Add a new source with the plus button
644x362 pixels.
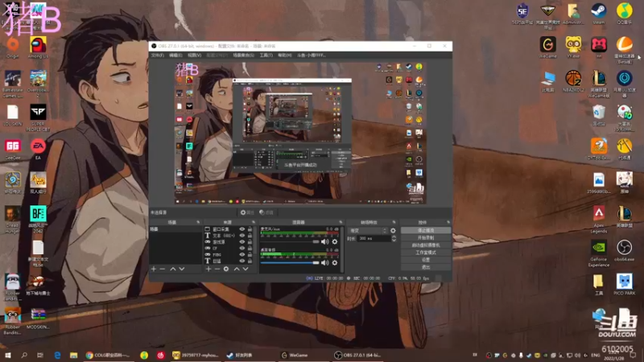click(x=208, y=269)
